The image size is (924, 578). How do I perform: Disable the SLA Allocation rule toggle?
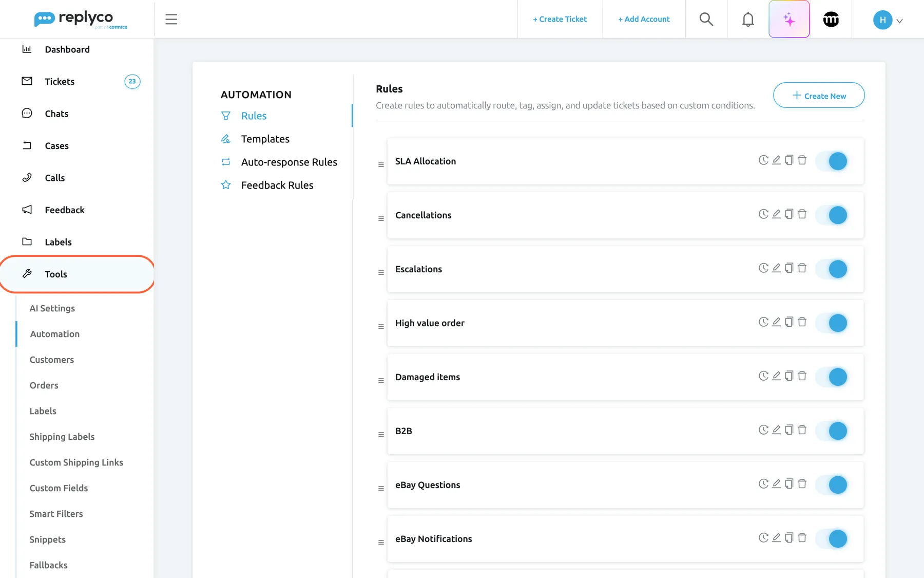pyautogui.click(x=832, y=161)
